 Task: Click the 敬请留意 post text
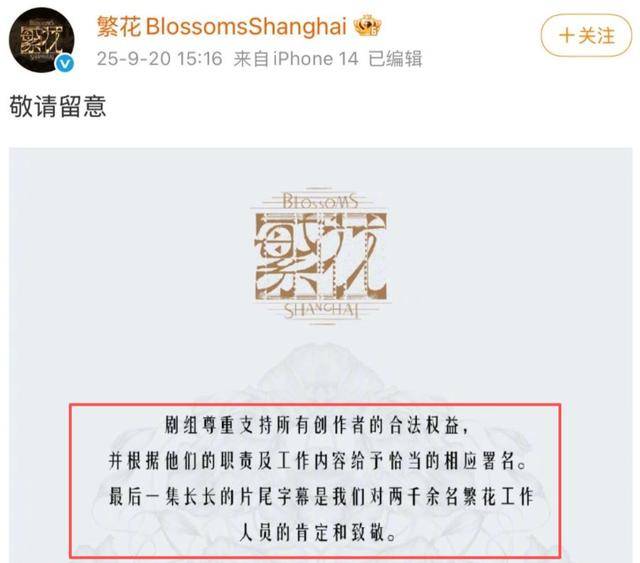58,107
